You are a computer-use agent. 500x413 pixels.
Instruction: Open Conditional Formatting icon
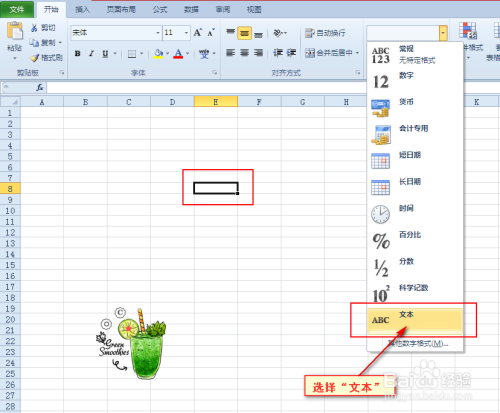(x=467, y=31)
